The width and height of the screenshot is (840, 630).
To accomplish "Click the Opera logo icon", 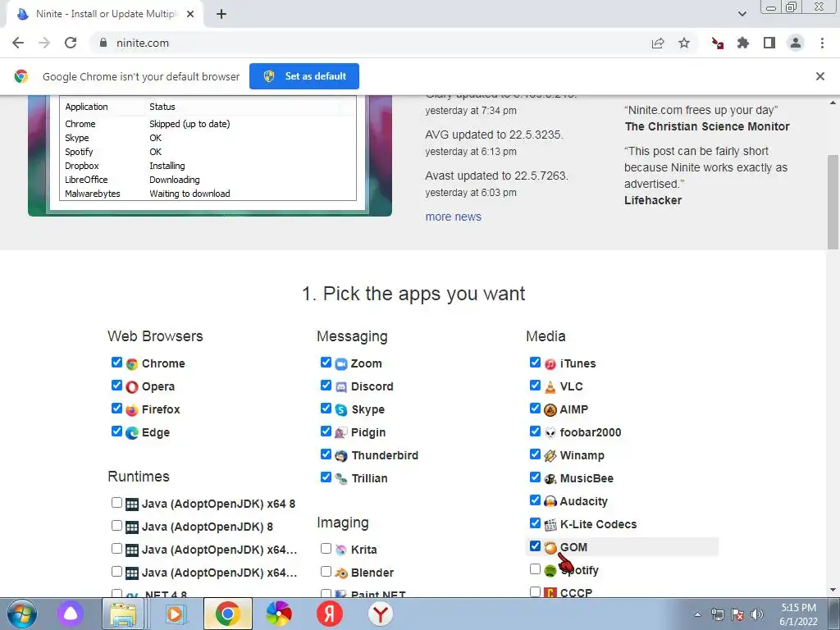I will click(x=132, y=387).
